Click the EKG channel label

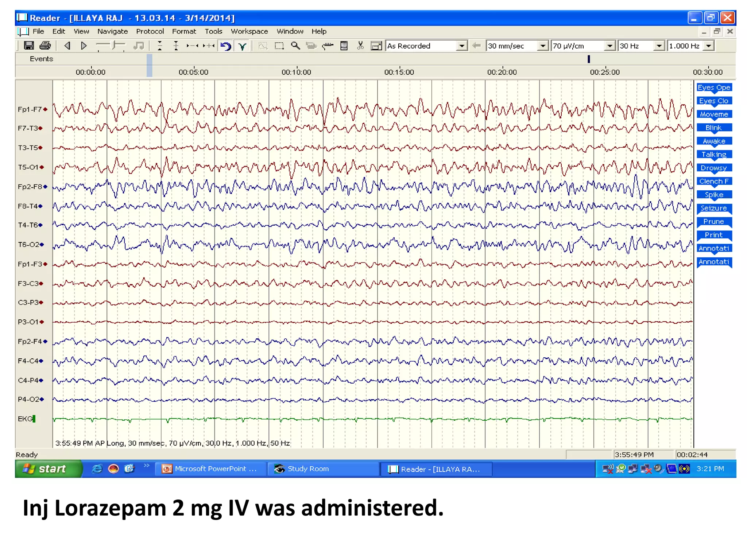[x=25, y=419]
